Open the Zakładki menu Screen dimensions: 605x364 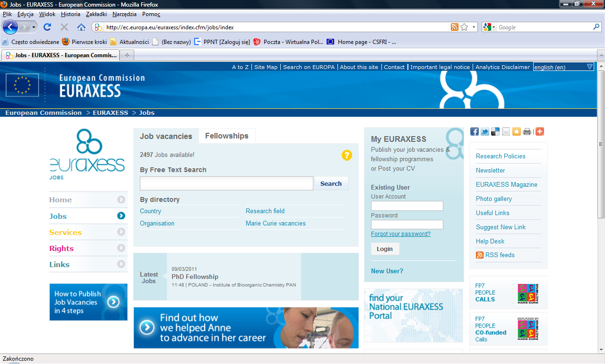point(96,14)
